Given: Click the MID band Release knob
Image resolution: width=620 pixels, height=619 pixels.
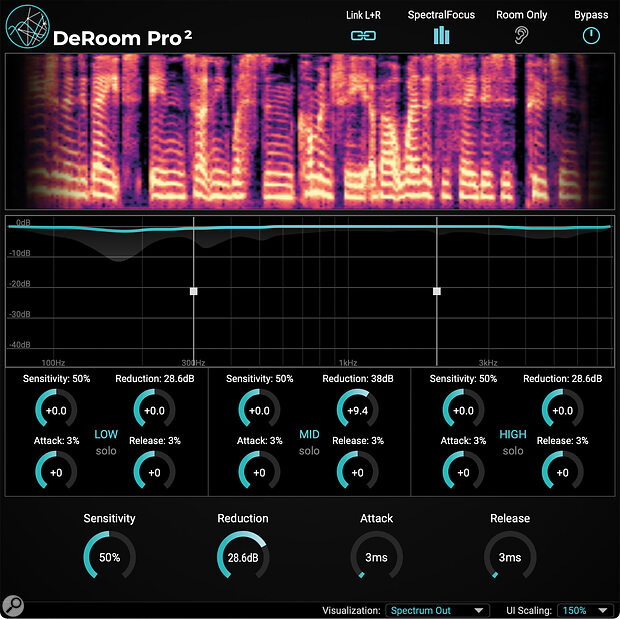Looking at the screenshot, I should [357, 472].
